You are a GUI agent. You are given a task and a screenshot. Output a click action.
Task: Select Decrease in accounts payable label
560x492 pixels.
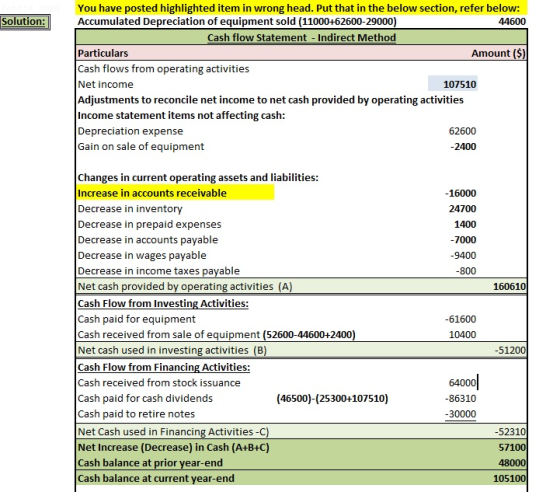148,240
